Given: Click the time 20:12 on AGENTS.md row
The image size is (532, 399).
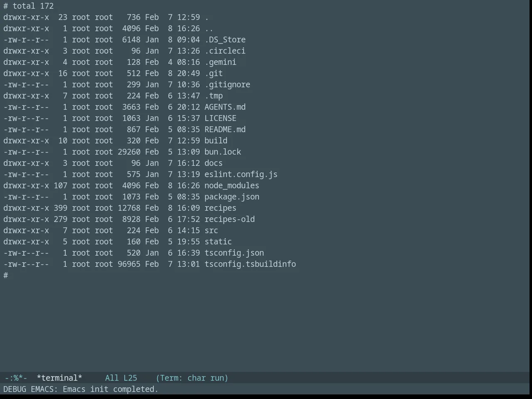Looking at the screenshot, I should (x=188, y=107).
